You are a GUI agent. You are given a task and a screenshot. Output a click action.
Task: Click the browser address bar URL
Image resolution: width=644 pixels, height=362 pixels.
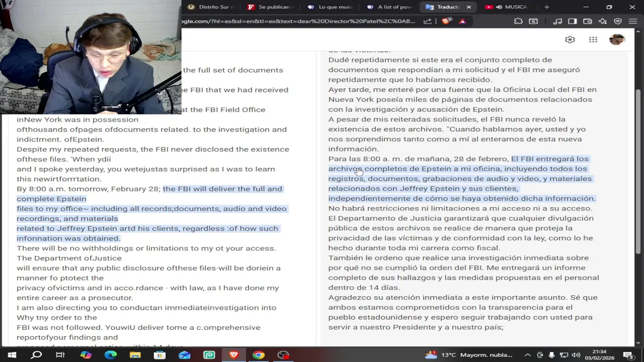298,21
